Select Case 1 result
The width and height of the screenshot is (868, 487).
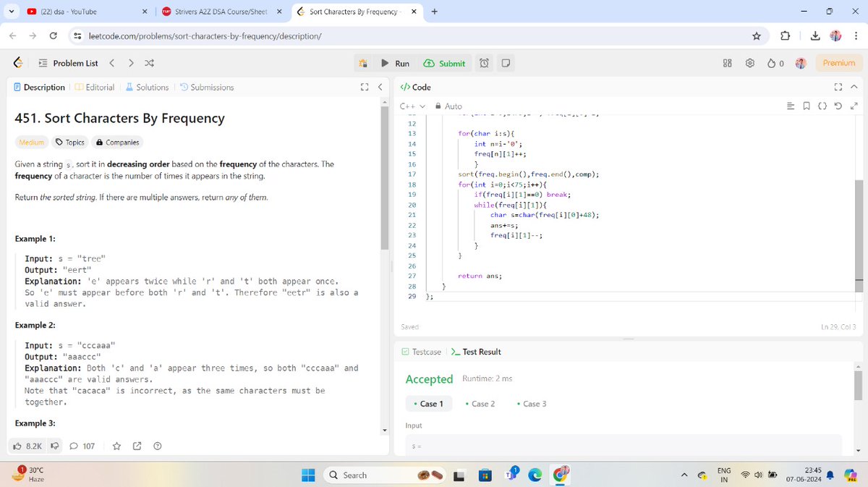(428, 404)
